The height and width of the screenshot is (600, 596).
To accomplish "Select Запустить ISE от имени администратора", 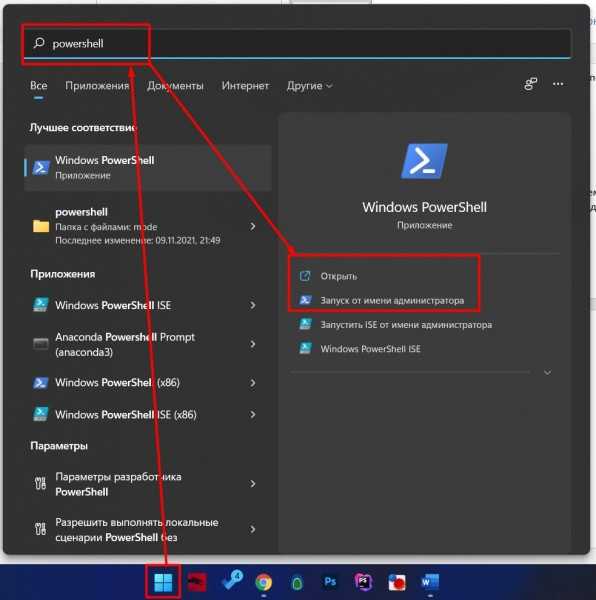I will coord(406,324).
